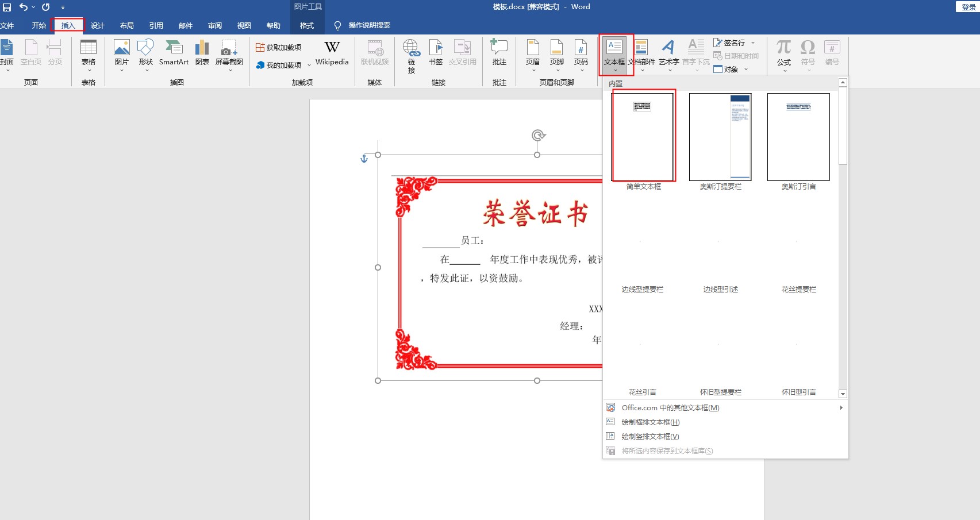This screenshot has height=520, width=980.
Task: Switch to the 开始 (Home) tab
Action: point(39,25)
